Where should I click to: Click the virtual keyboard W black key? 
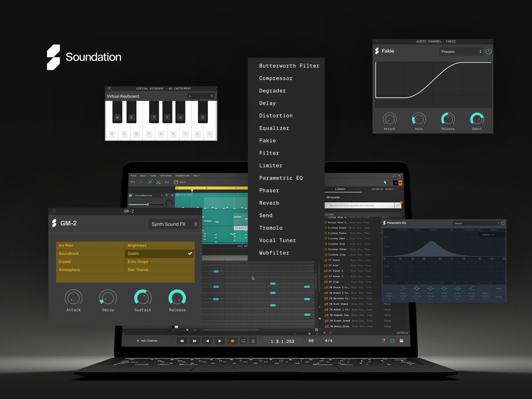(x=117, y=112)
